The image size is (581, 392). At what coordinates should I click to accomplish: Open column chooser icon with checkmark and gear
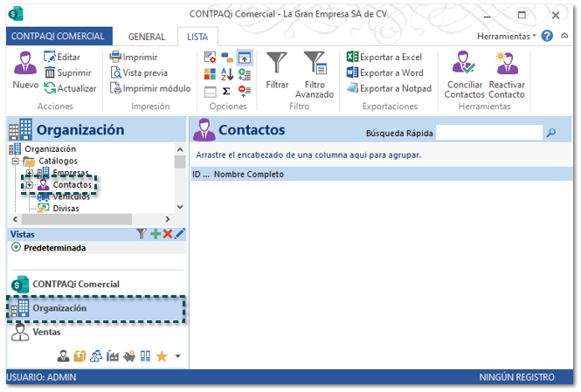point(210,58)
